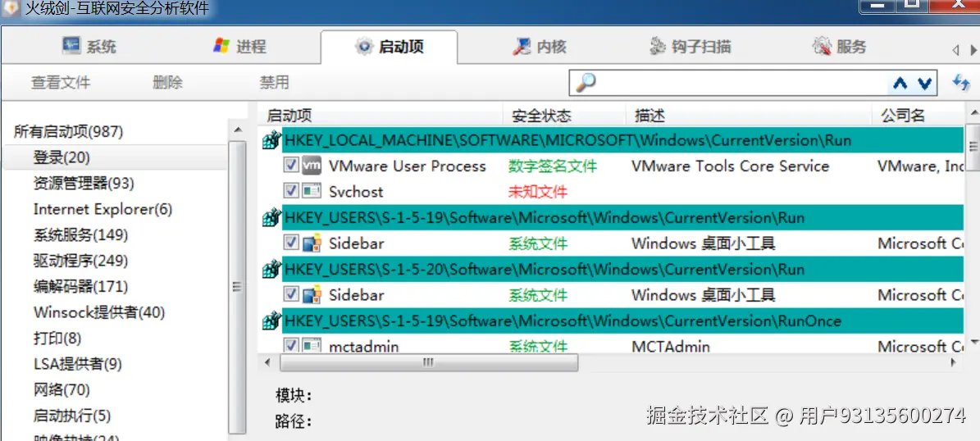Click 数字签名文件 status text
This screenshot has height=441, width=980.
(x=553, y=166)
